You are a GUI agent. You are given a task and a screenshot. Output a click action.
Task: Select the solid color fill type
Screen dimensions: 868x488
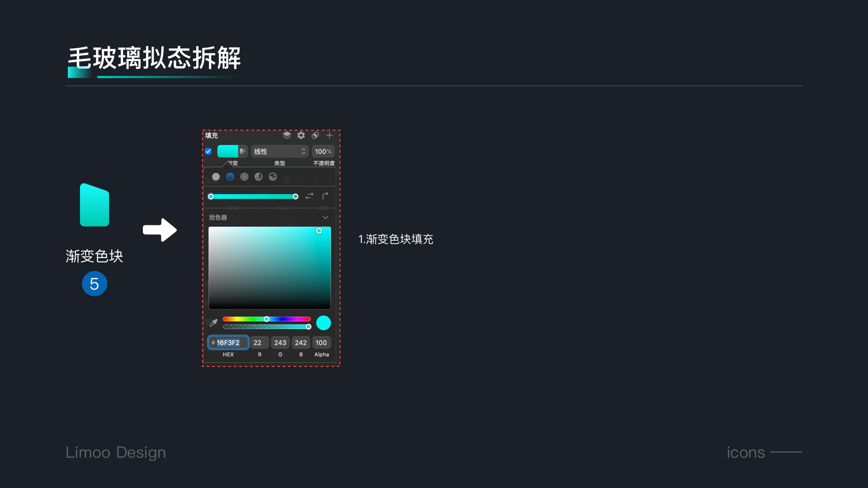(216, 177)
